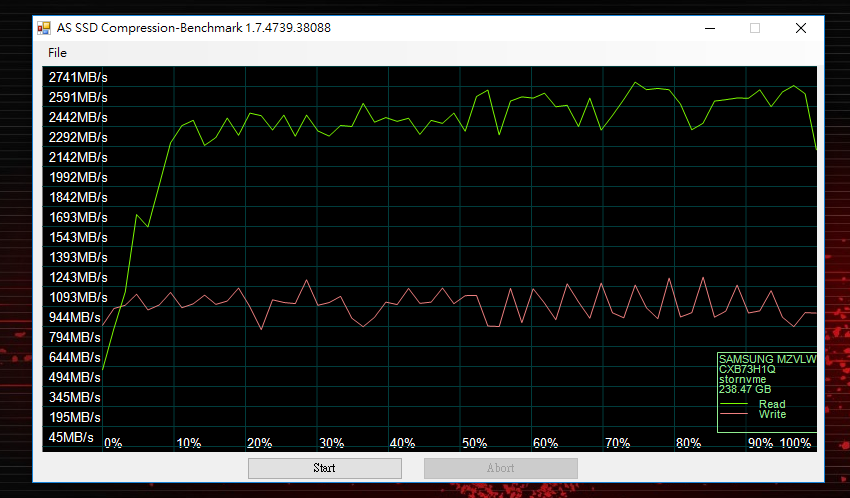Start the compression benchmark
Image resolution: width=850 pixels, height=498 pixels.
pyautogui.click(x=325, y=468)
